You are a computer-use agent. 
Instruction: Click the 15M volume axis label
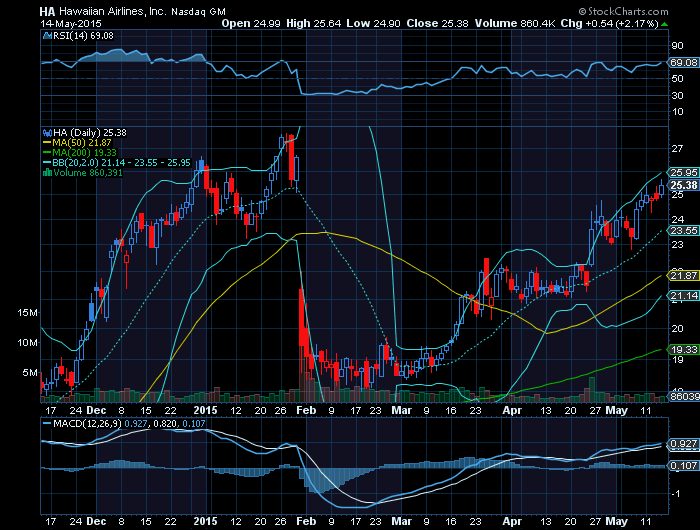[x=27, y=313]
